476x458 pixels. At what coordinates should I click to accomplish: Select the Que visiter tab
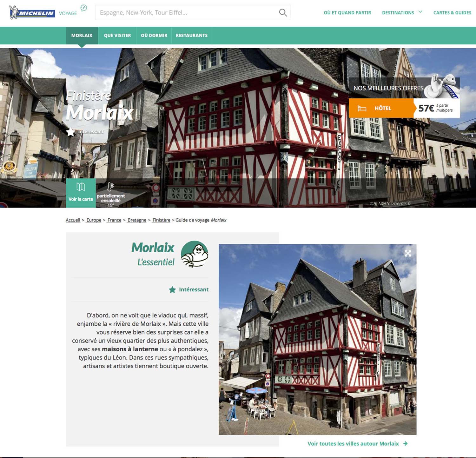point(117,36)
